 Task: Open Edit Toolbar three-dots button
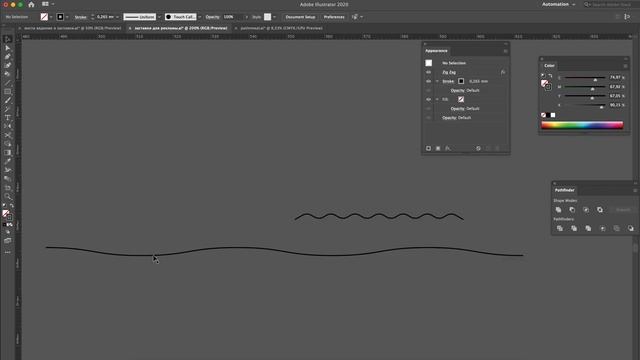(7, 252)
